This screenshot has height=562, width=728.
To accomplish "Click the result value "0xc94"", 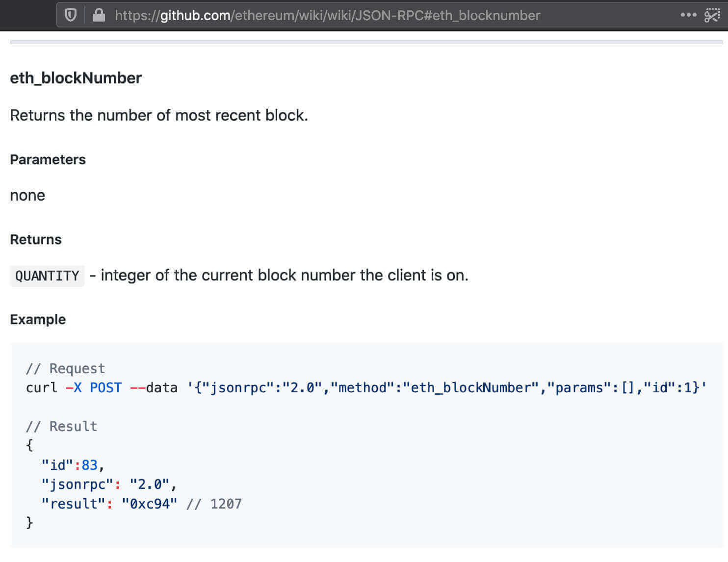I will click(149, 504).
